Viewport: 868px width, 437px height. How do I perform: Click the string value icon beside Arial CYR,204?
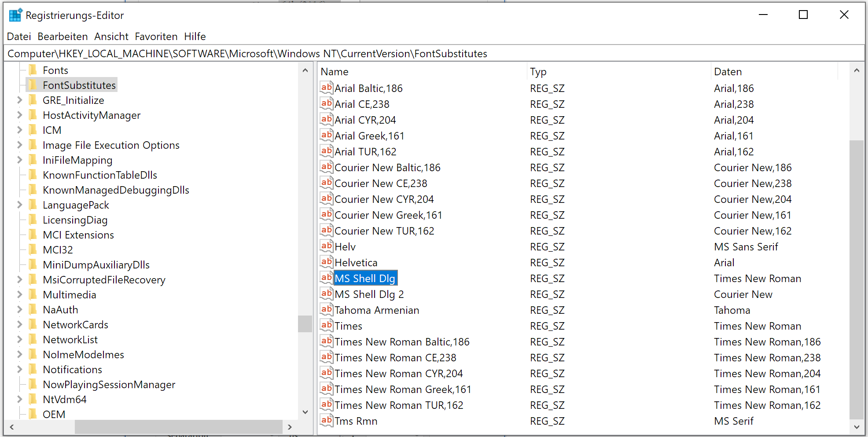click(x=327, y=120)
